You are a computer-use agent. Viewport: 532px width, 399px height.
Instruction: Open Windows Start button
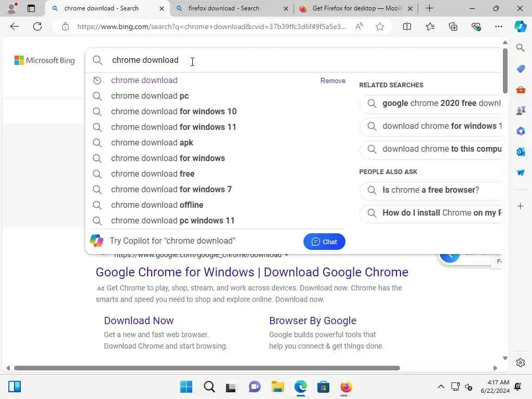[186, 387]
